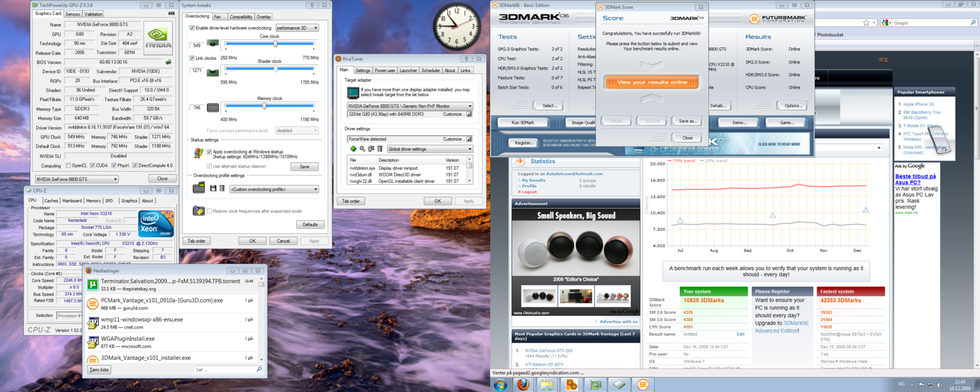This screenshot has width=980, height=392.
Task: Click Tøm liste button in Nedlastinger
Action: (99, 370)
